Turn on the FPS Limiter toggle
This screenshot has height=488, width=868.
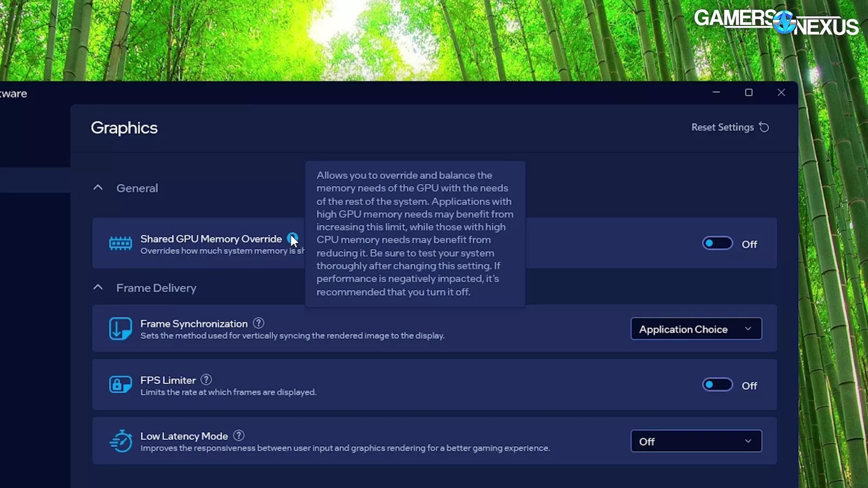pyautogui.click(x=717, y=384)
